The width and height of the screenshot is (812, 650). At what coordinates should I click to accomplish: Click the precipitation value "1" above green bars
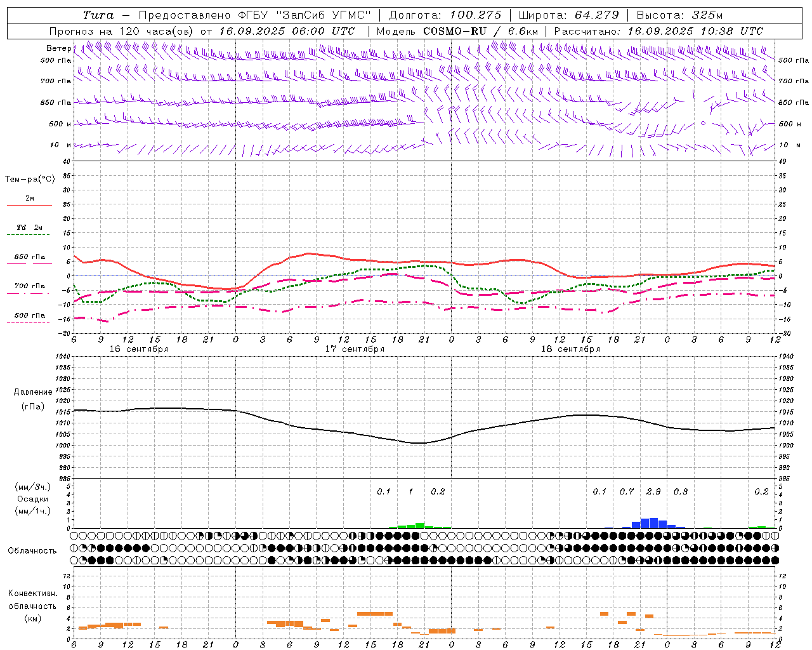[x=410, y=491]
